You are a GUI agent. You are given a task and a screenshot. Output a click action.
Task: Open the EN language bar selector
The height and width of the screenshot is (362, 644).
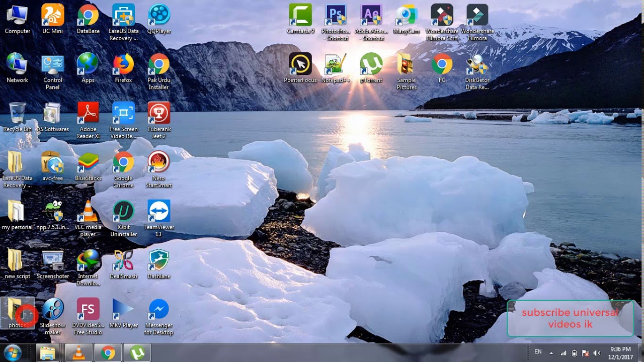tap(538, 352)
